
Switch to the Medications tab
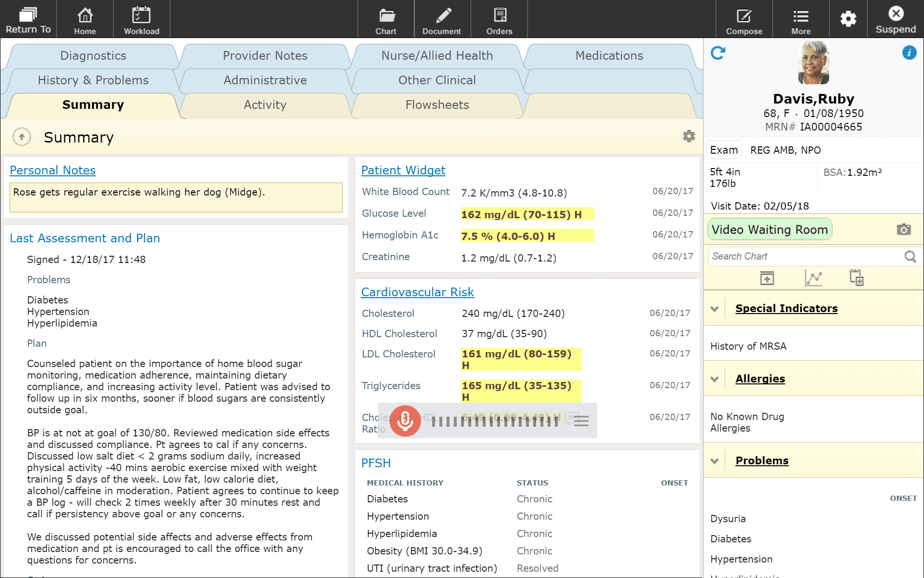pos(609,56)
